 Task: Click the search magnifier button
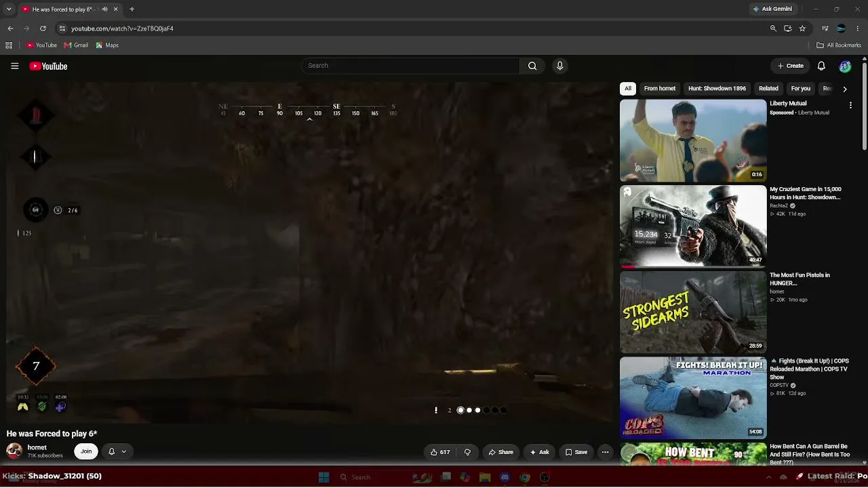click(x=532, y=66)
